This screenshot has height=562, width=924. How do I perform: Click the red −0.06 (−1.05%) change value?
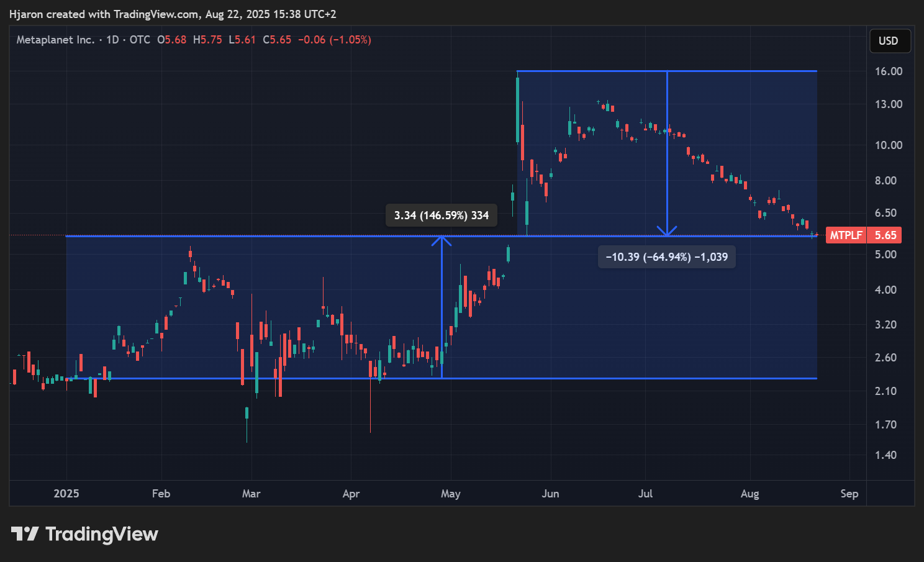pyautogui.click(x=335, y=40)
